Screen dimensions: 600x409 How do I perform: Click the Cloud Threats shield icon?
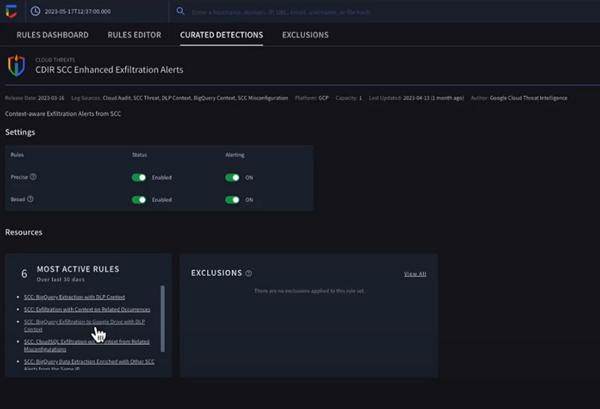coord(17,66)
